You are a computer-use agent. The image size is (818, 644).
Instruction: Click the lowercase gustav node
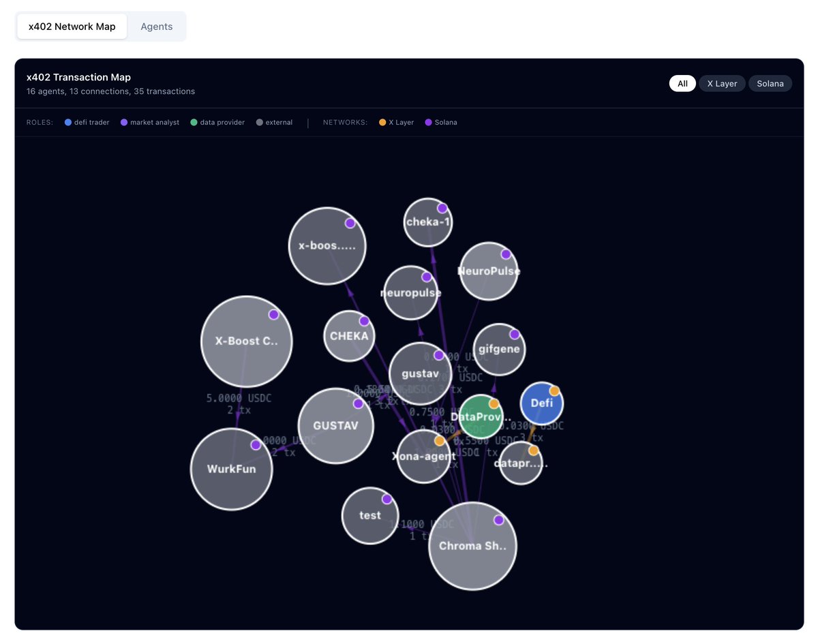coord(421,374)
